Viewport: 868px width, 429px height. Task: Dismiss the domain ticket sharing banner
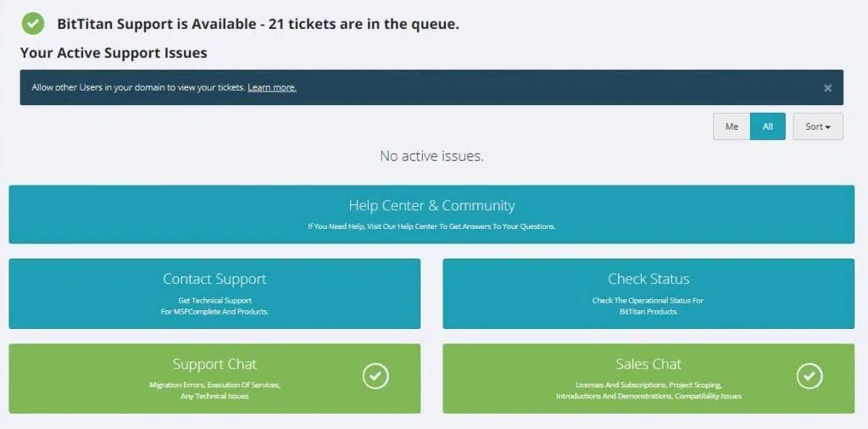pyautogui.click(x=827, y=88)
